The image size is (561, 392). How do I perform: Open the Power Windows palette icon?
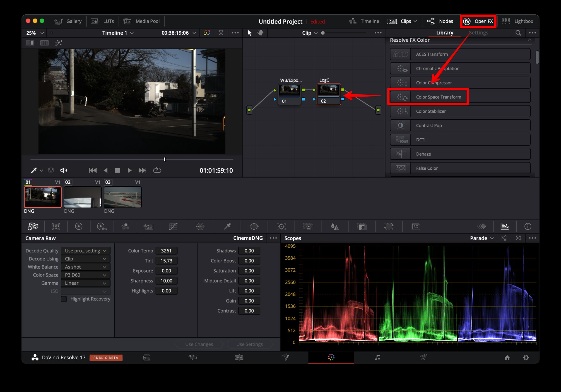click(x=254, y=227)
